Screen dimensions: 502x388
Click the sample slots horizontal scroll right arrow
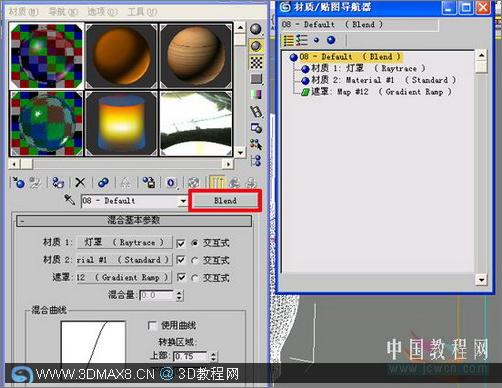click(228, 164)
